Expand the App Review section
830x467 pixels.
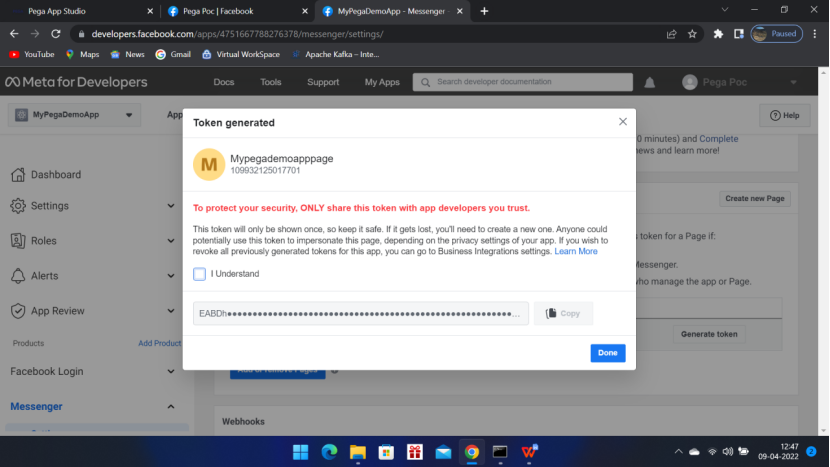pos(170,311)
